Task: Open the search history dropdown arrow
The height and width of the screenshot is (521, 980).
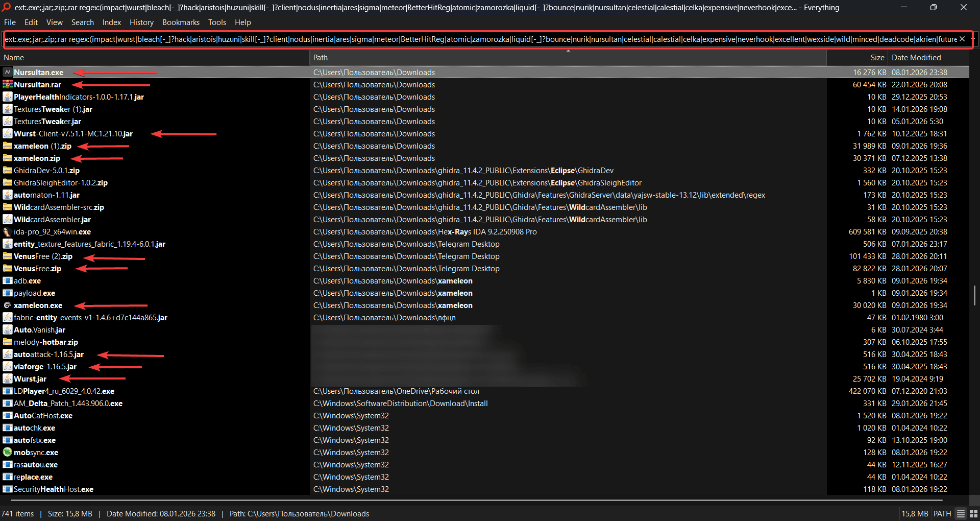Action: (x=974, y=39)
